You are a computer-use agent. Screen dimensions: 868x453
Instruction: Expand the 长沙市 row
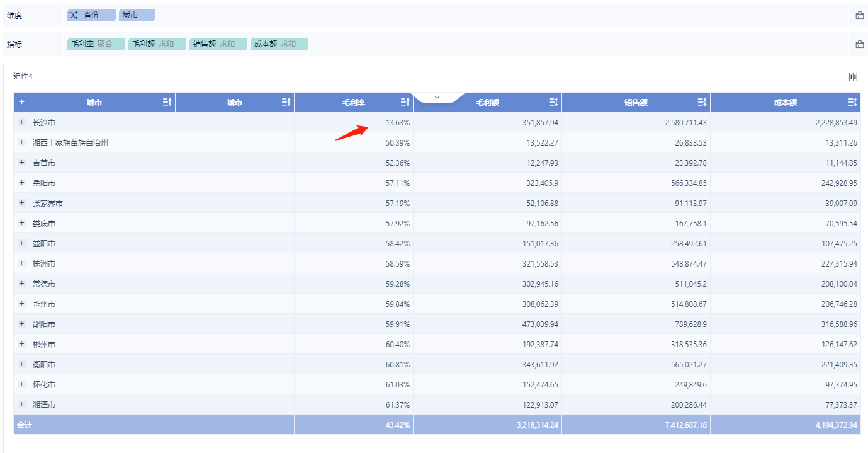coord(22,122)
